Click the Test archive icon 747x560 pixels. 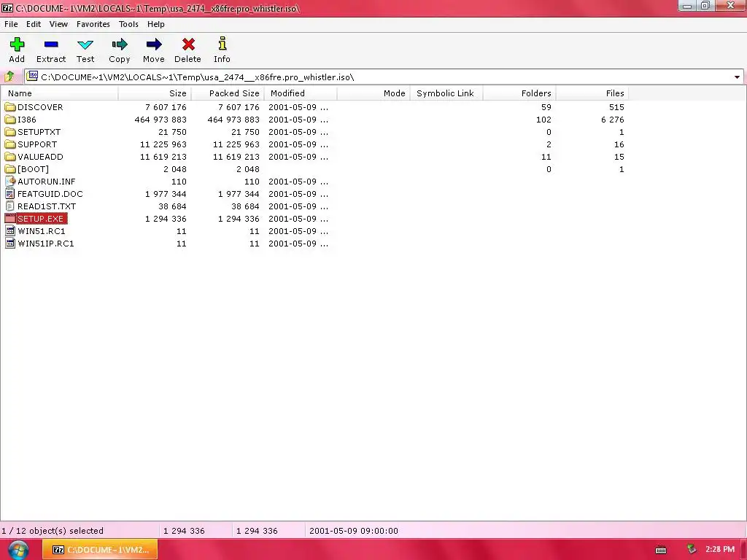coord(85,44)
